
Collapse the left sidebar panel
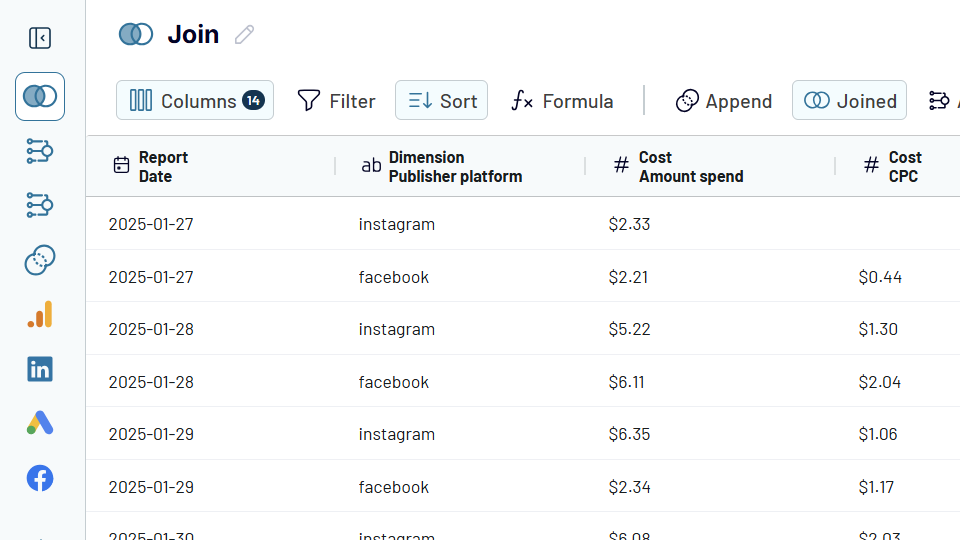40,38
